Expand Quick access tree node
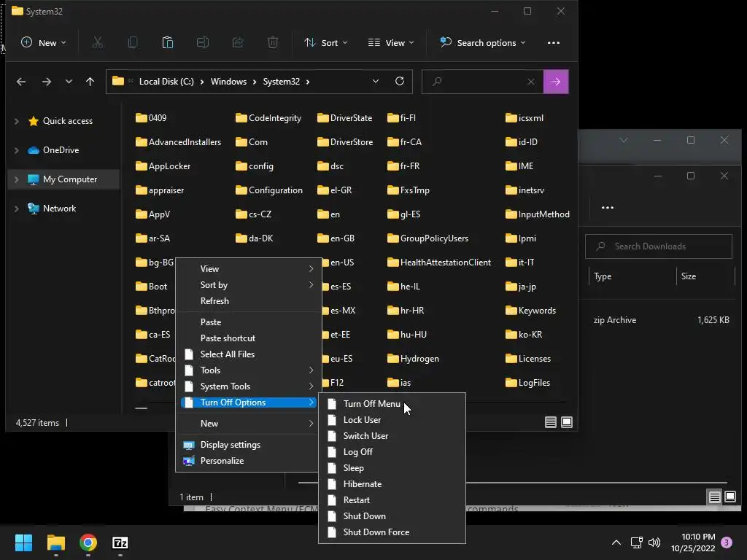This screenshot has width=747, height=560. coord(17,121)
